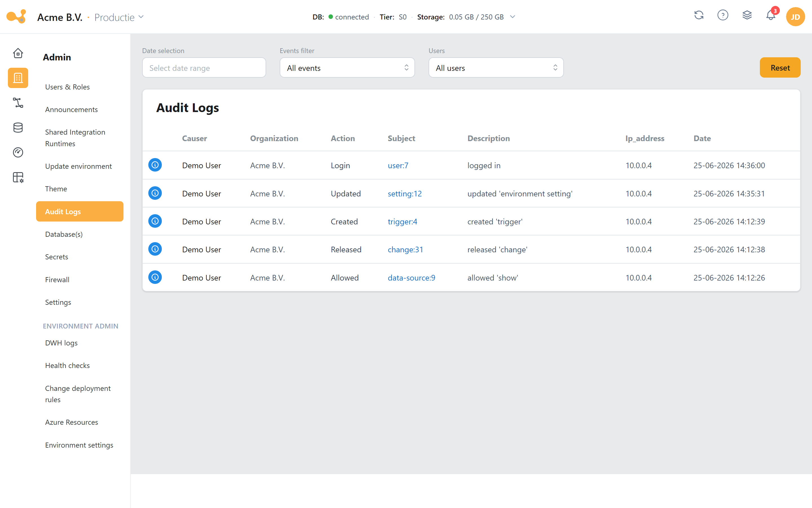Open the setting:12 subject link
812x508 pixels.
[x=405, y=194]
